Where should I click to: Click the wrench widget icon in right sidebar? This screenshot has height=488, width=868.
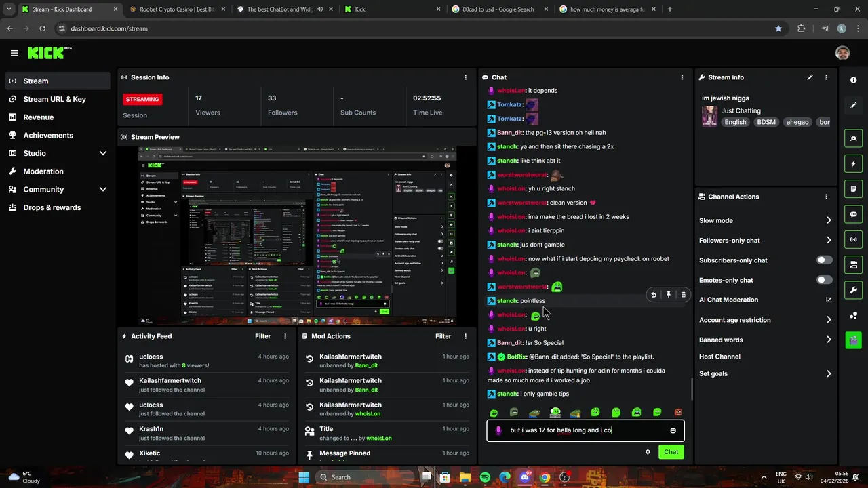(x=853, y=290)
